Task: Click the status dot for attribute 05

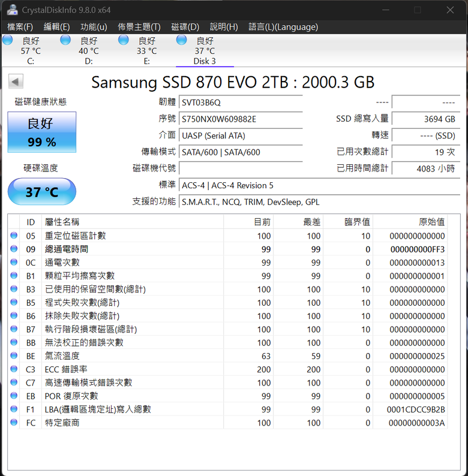Action: (14, 235)
